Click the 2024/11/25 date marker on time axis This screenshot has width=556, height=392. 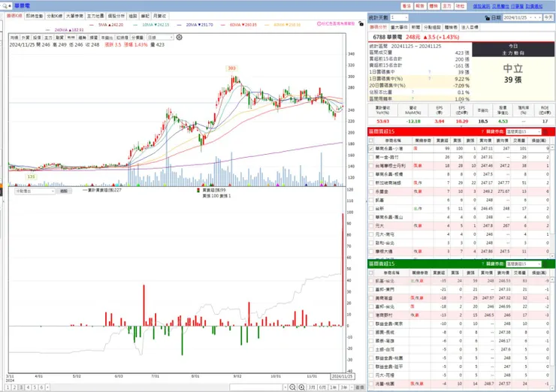[342, 376]
